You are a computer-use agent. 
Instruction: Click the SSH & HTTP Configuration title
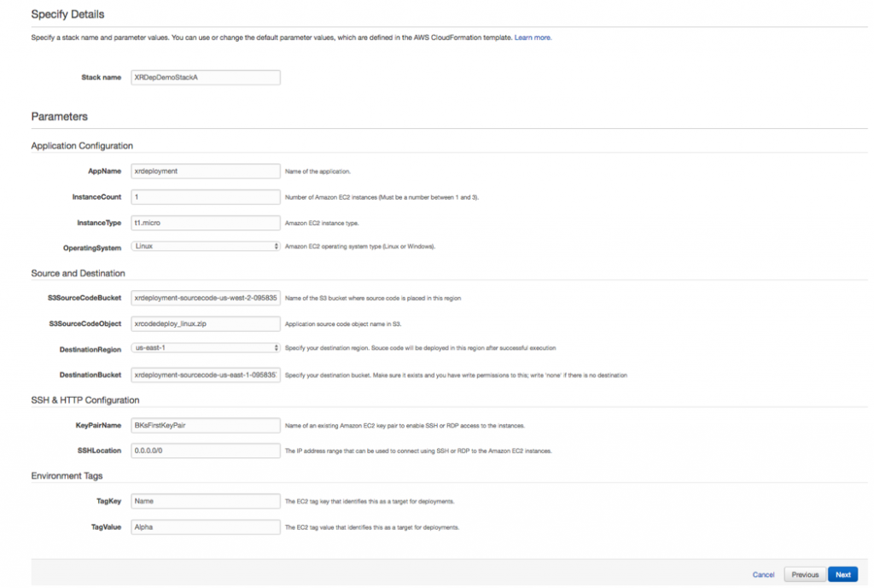coord(85,400)
